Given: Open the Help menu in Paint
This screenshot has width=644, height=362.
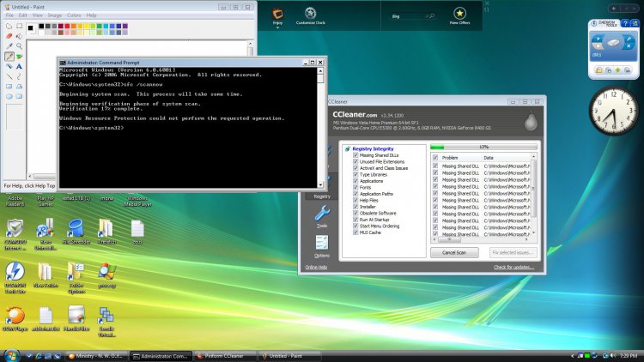Looking at the screenshot, I should pos(91,15).
